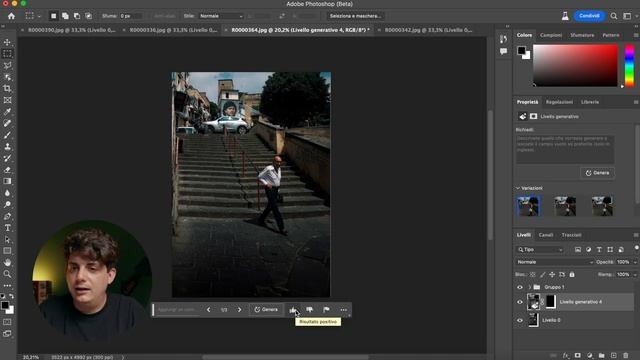This screenshot has height=360, width=640.
Task: Select the Eraser tool
Action: [7, 169]
